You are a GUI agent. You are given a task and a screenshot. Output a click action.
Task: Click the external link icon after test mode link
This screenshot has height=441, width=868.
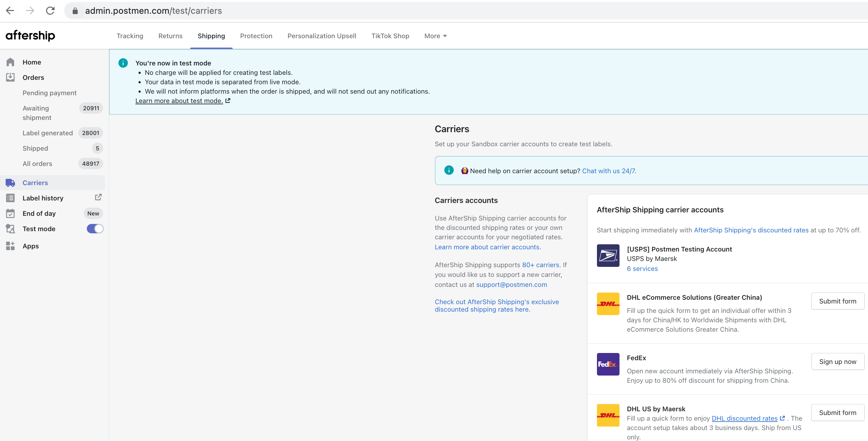(x=228, y=101)
